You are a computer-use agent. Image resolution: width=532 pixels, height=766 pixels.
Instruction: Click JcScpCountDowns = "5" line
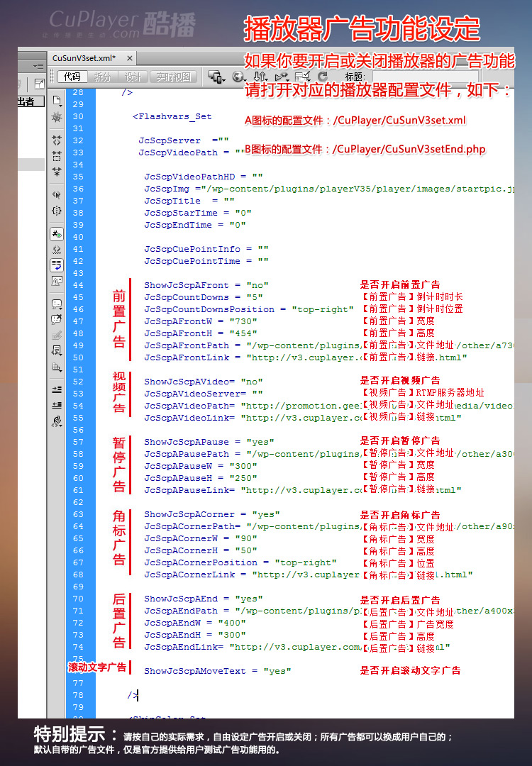pos(204,297)
